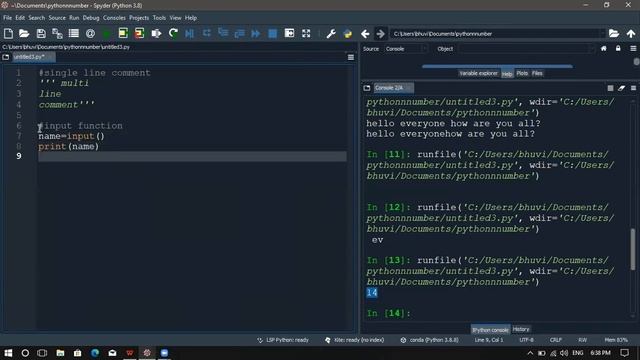Run the file with green play icon
Screen dimensions: 640x360
pos(107,33)
